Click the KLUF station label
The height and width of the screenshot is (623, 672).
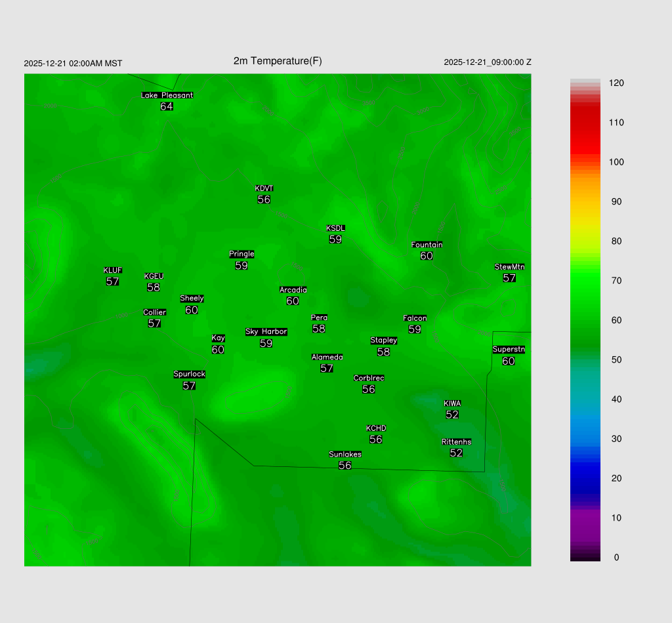tap(112, 270)
